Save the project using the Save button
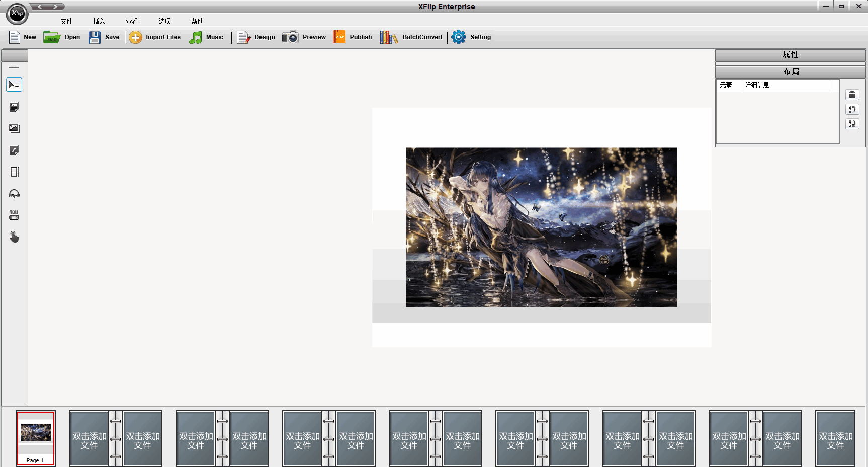 tap(104, 37)
